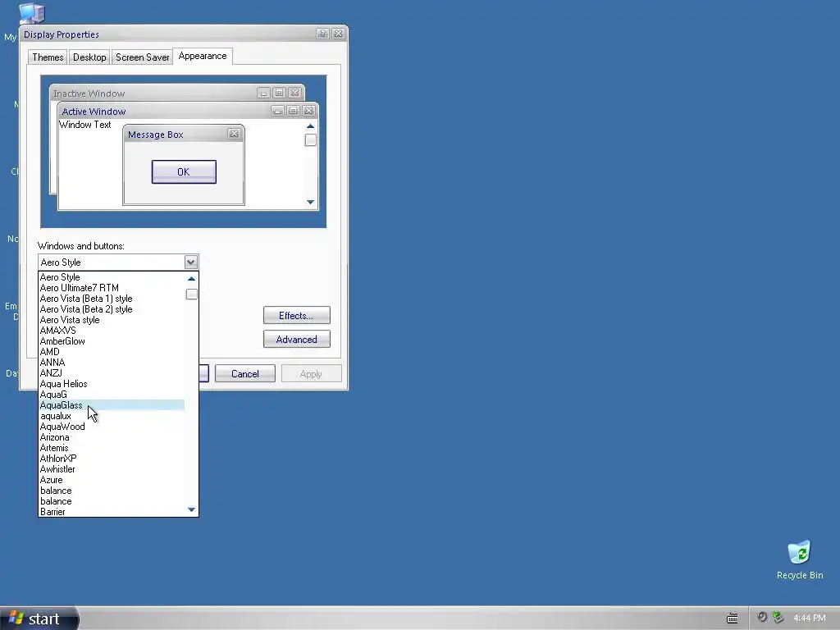This screenshot has height=630, width=840.
Task: Click the Apply button
Action: [311, 373]
